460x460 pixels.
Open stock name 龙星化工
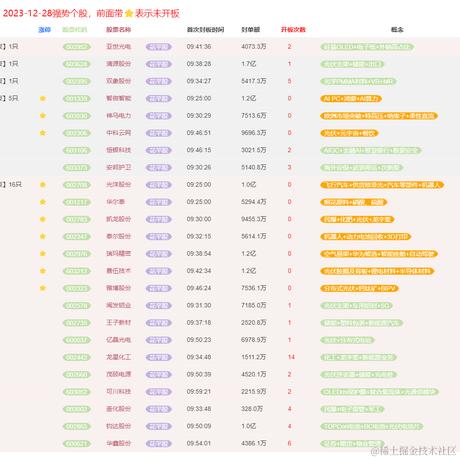click(x=118, y=357)
